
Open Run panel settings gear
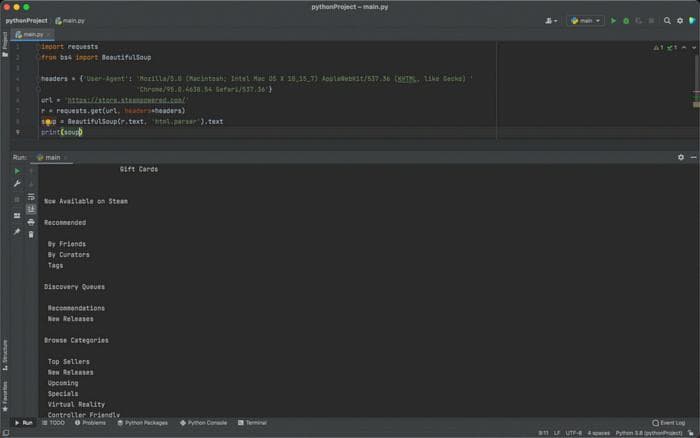click(681, 157)
